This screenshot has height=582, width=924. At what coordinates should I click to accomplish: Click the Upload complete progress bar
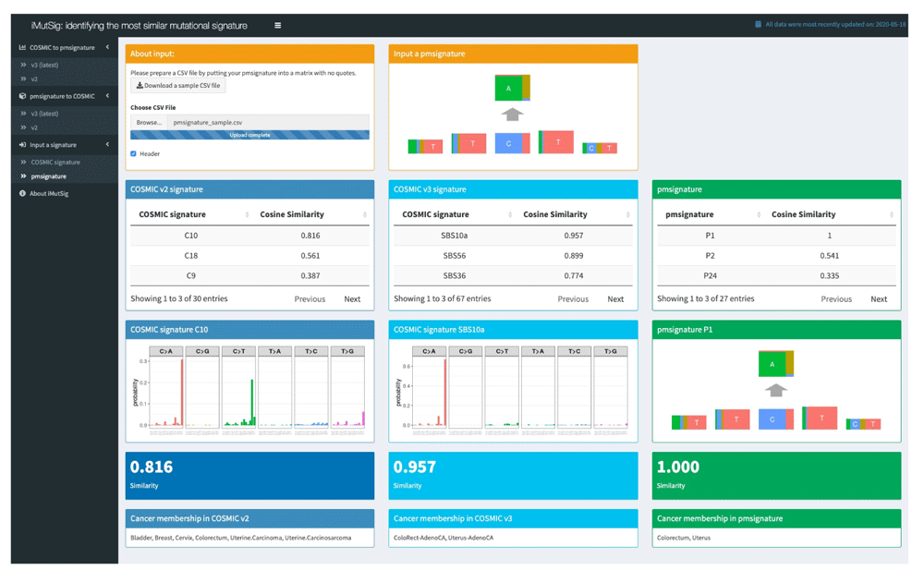[x=249, y=135]
